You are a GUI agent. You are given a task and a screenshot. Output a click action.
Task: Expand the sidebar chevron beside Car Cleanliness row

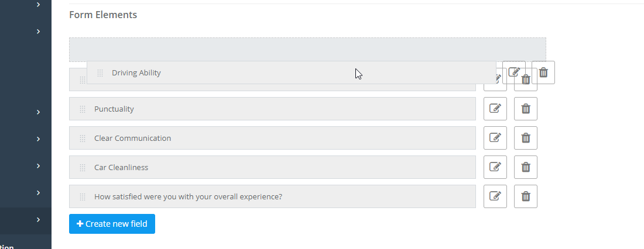[x=38, y=166]
